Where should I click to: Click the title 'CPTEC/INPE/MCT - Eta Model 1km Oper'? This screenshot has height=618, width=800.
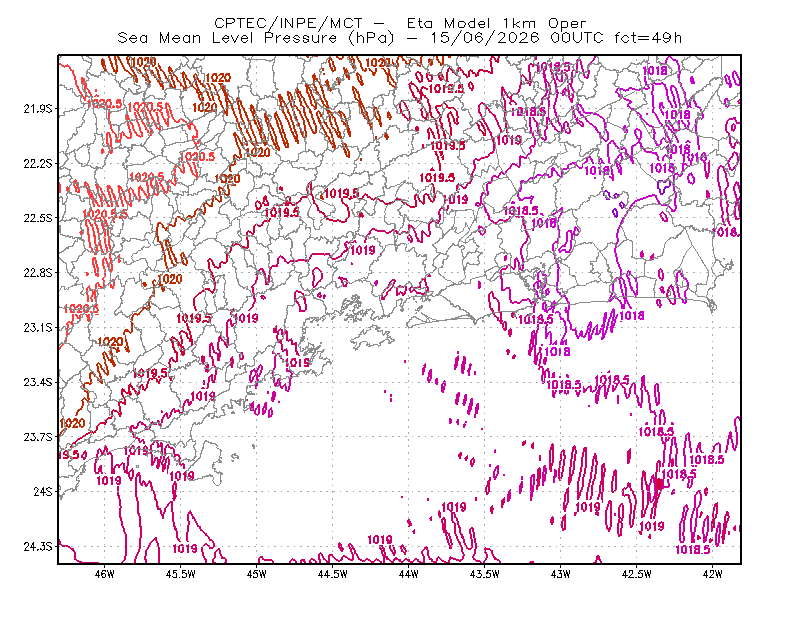point(400,23)
